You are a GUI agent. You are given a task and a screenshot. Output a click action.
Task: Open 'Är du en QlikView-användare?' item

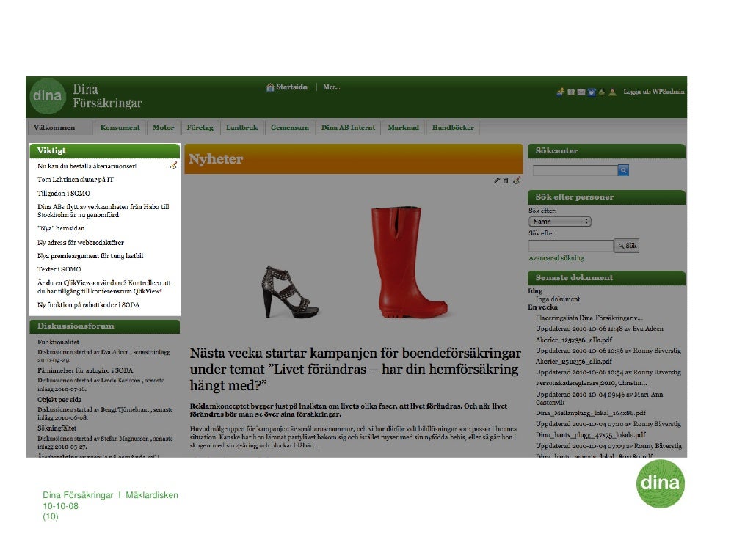pyautogui.click(x=104, y=288)
